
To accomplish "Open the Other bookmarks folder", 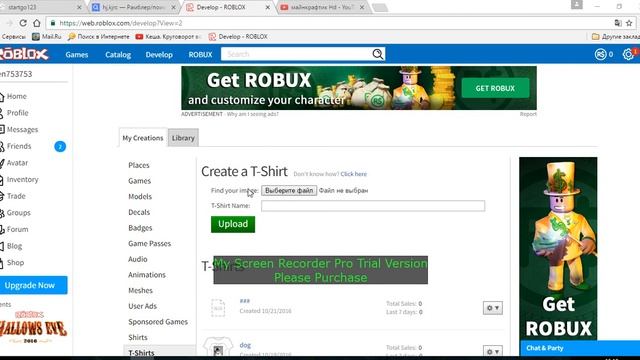I will coord(616,37).
